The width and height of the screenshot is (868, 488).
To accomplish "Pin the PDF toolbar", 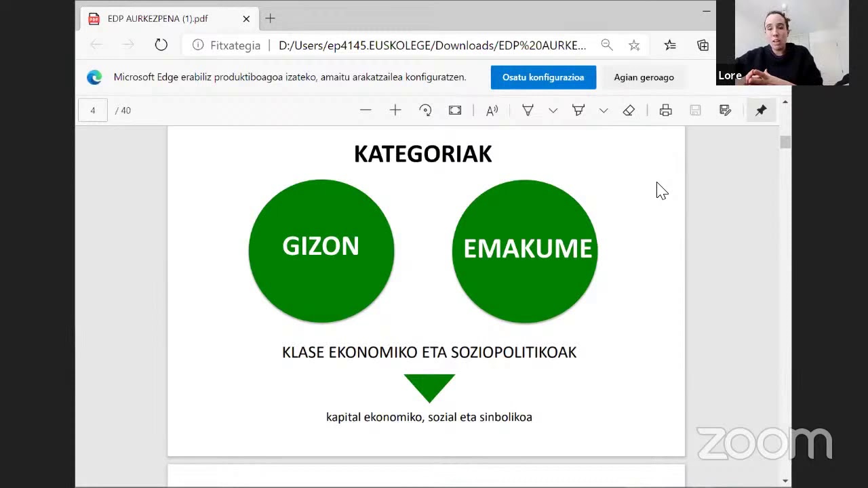I will 761,110.
